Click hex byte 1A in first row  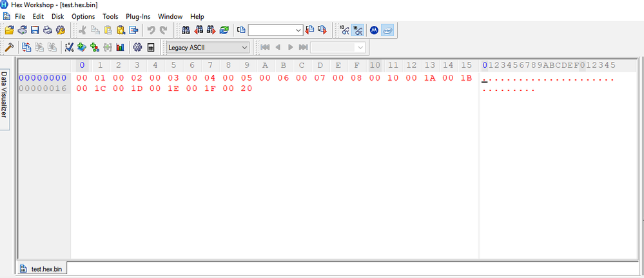430,78
